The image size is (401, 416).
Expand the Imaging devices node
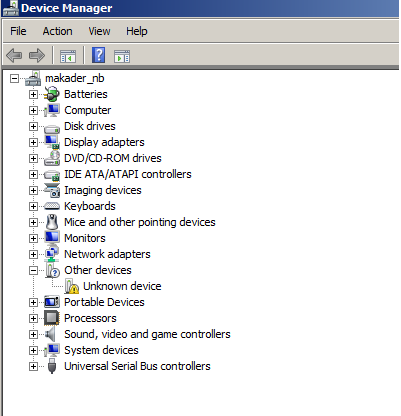point(33,190)
